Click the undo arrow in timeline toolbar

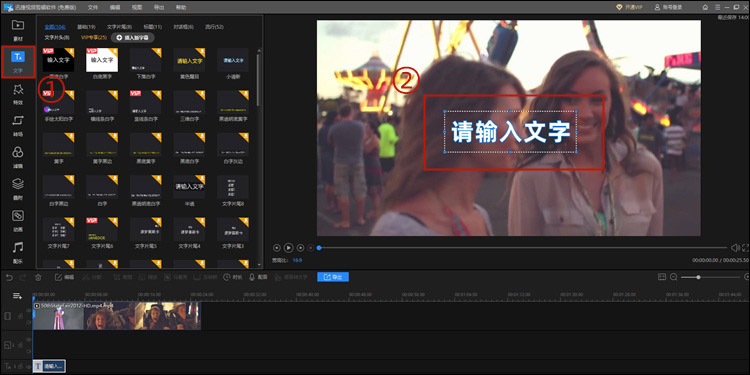pyautogui.click(x=9, y=277)
